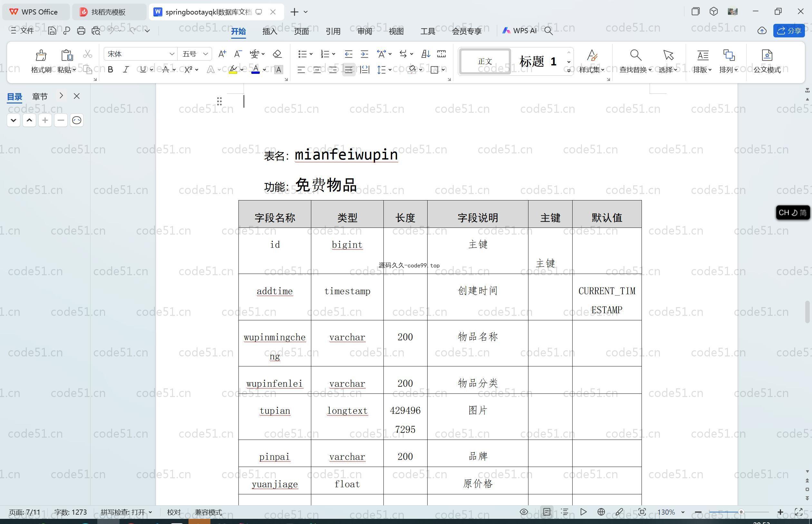
Task: Toggle character shading A button
Action: coord(278,69)
